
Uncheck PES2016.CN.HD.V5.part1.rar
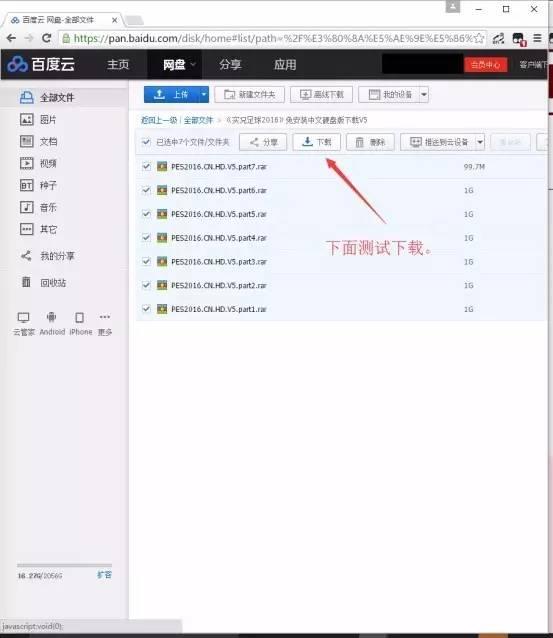[x=146, y=309]
